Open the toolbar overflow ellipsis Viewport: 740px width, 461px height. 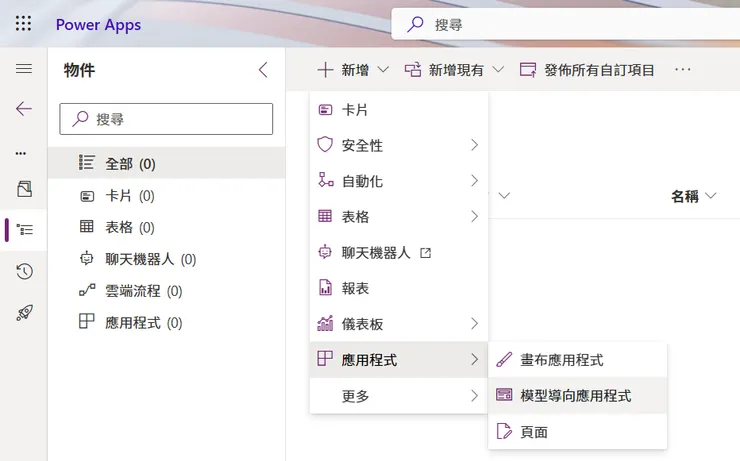coord(682,69)
